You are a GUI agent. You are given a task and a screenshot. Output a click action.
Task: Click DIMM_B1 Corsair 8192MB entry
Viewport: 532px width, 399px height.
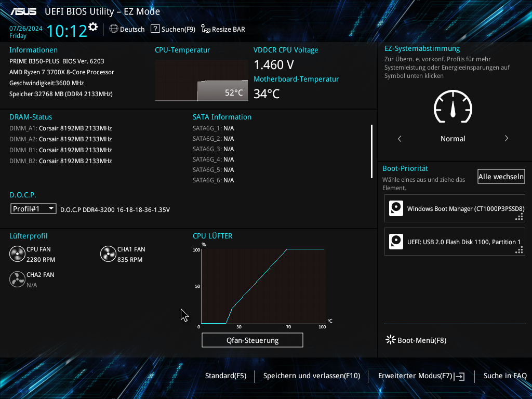point(61,150)
